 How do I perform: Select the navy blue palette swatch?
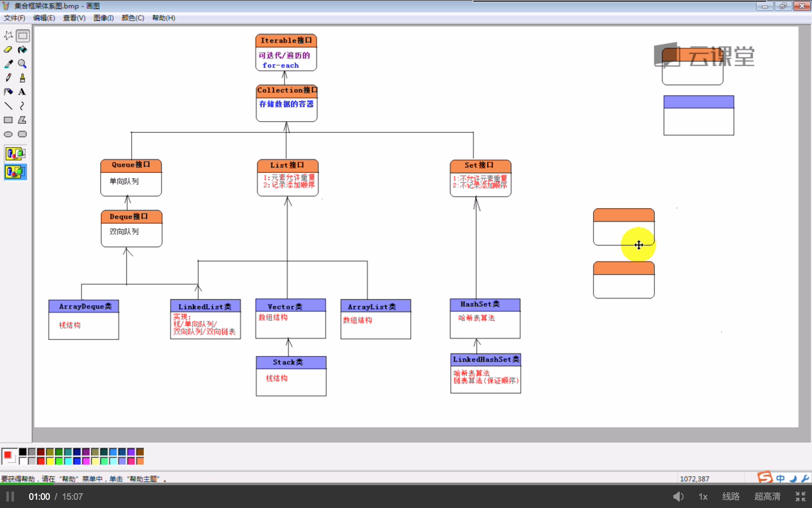(x=77, y=452)
